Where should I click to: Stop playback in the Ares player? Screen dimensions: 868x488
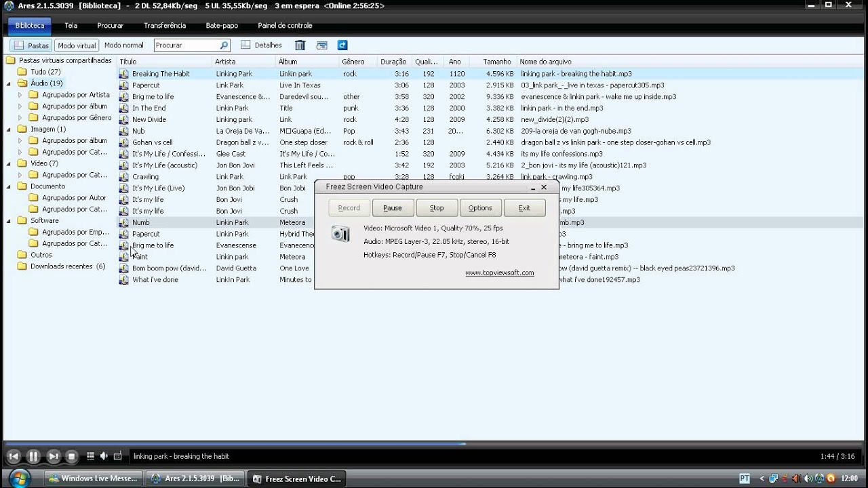71,457
